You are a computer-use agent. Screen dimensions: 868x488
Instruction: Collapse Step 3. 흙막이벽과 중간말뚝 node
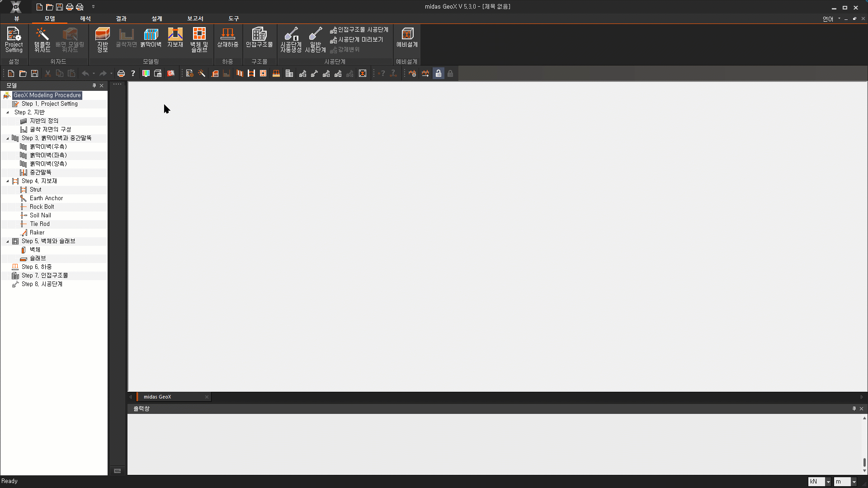pyautogui.click(x=8, y=138)
